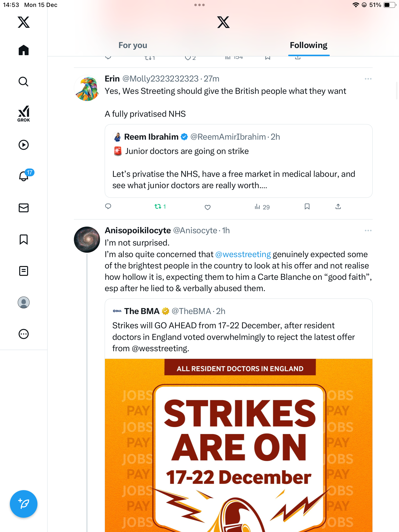Screen dimensions: 399x532
Task: Open Grok from the sidebar
Action: click(x=24, y=114)
